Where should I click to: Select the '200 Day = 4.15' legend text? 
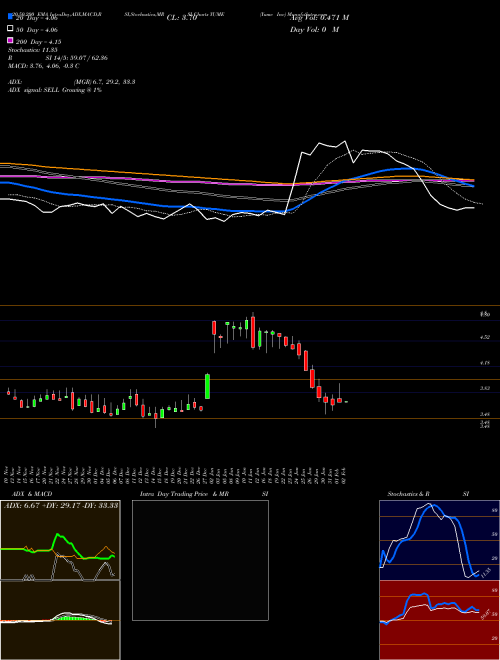click(38, 42)
